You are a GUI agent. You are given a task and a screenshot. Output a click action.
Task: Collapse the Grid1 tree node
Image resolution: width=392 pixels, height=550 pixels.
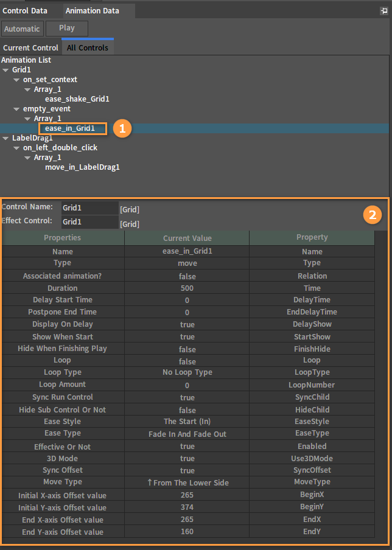pos(6,70)
